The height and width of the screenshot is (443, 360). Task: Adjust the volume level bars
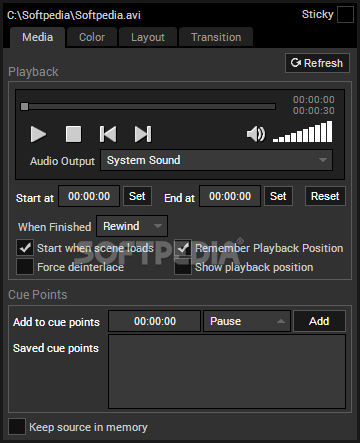click(302, 132)
